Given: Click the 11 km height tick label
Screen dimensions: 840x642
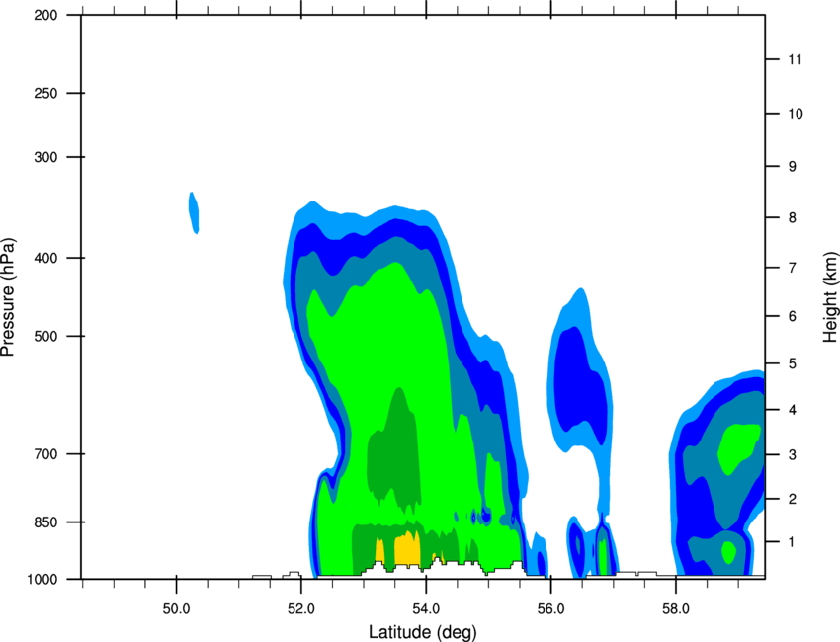Looking at the screenshot, I should (x=795, y=59).
